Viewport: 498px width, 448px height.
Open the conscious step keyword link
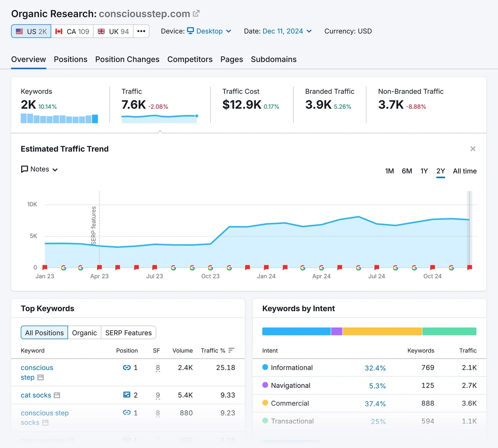(x=37, y=373)
